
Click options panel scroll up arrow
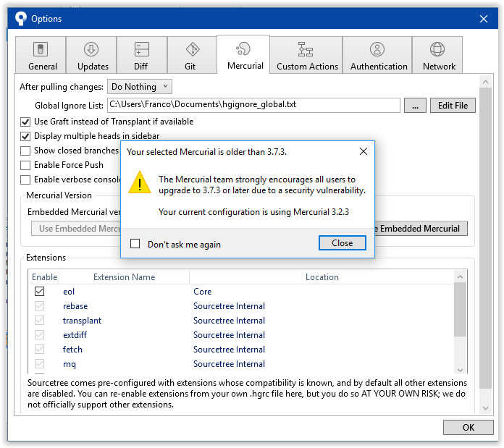[485, 82]
